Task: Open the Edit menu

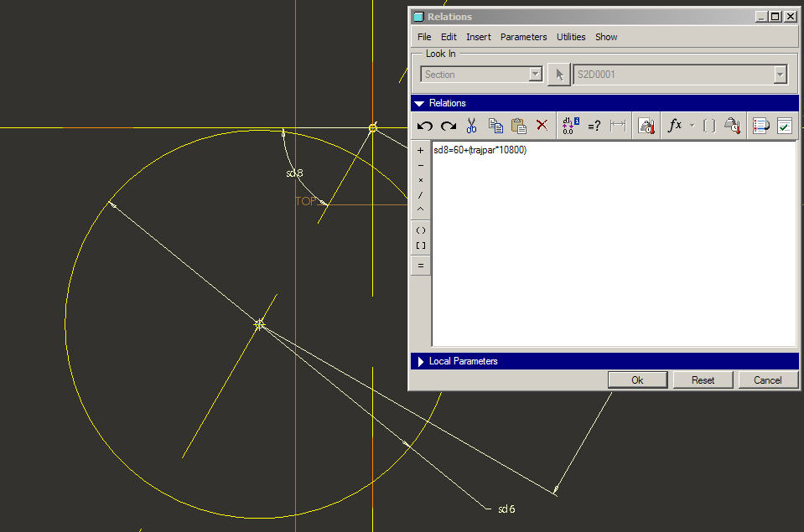Action: click(x=449, y=37)
